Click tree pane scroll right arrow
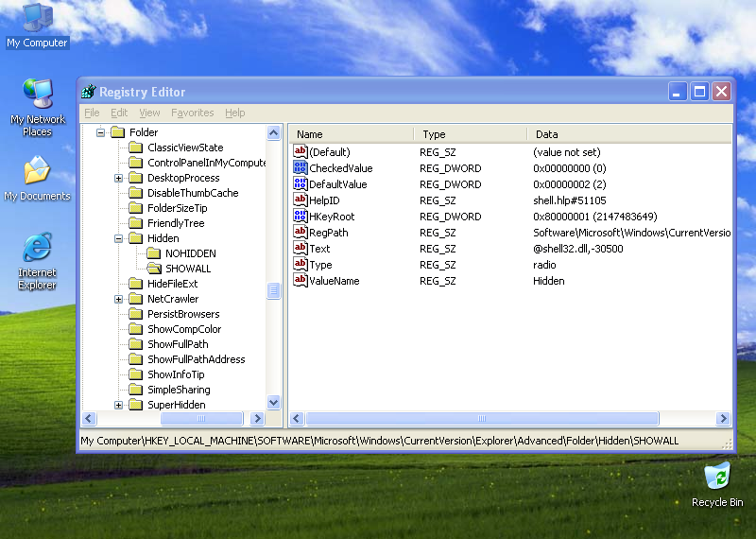 pos(257,418)
